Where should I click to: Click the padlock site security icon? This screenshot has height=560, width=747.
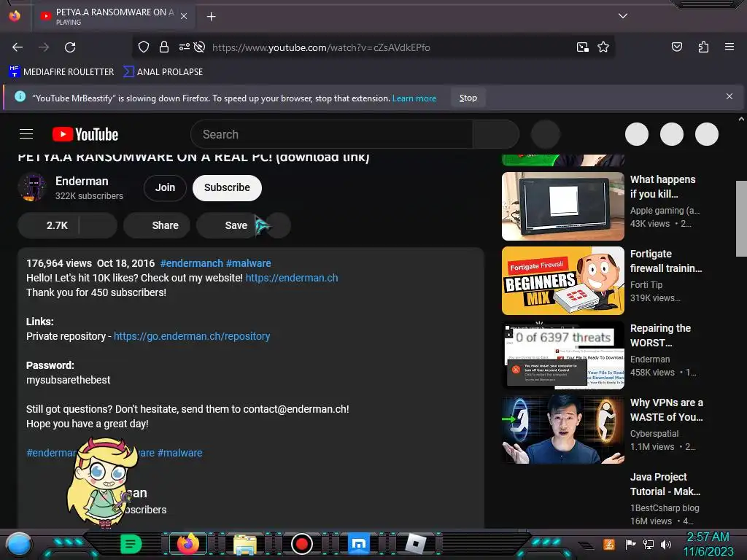[x=164, y=47]
